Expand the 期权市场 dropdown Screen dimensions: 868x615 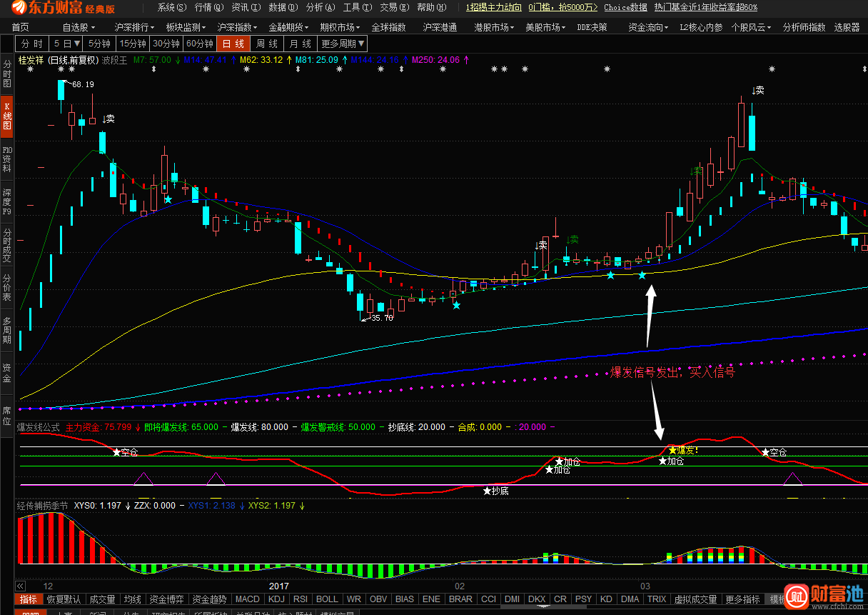pyautogui.click(x=341, y=27)
